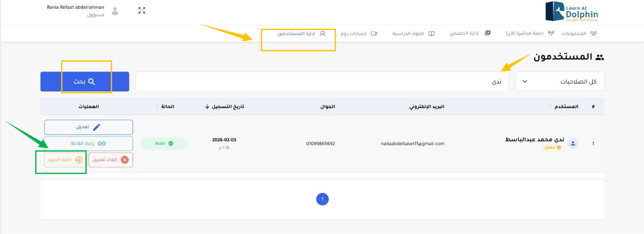Expand the كل الصلاحيات dropdown
The image size is (644, 234).
click(x=560, y=81)
